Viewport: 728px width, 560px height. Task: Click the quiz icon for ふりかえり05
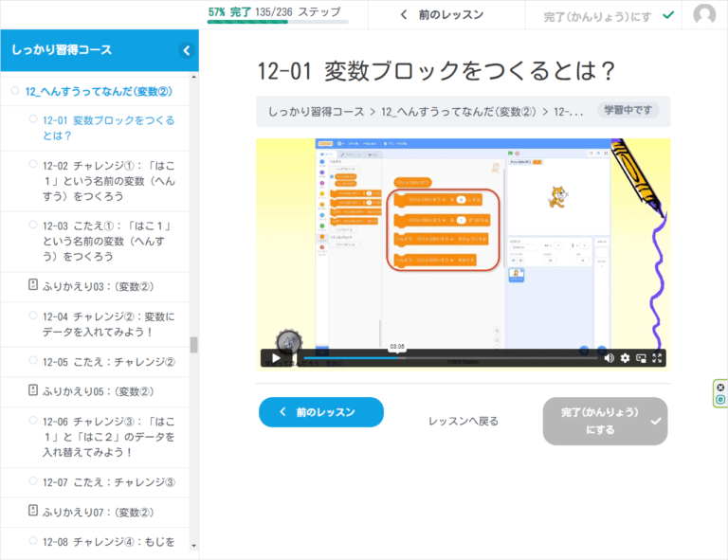[33, 390]
